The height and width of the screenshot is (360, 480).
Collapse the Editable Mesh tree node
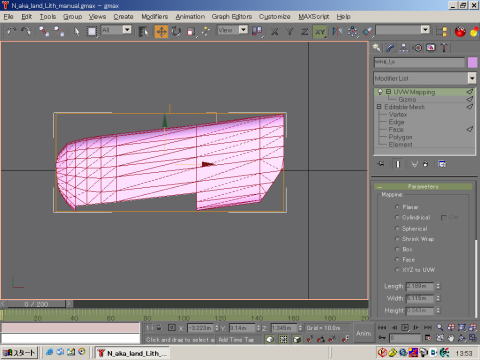379,107
